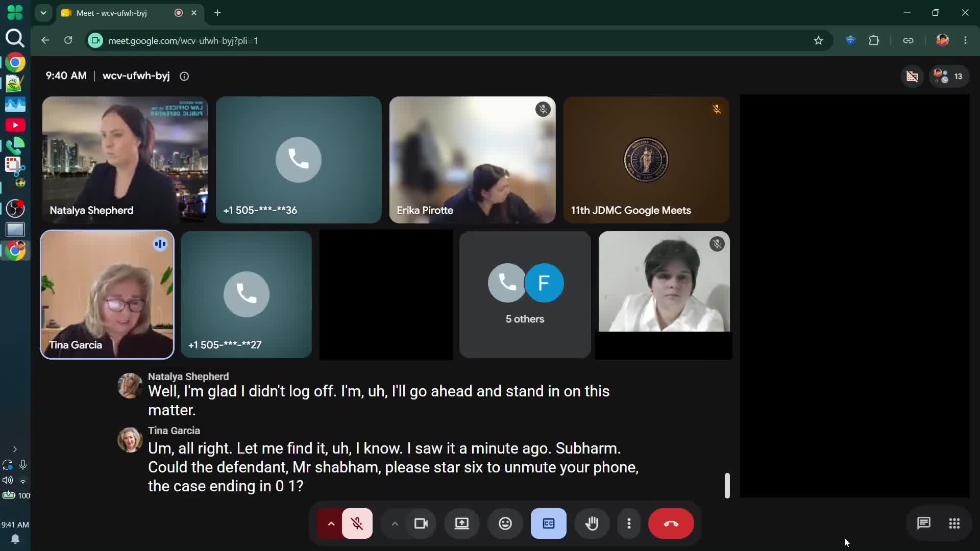980x551 pixels.
Task: Click phone tile +1 505-***-**36
Action: click(299, 160)
